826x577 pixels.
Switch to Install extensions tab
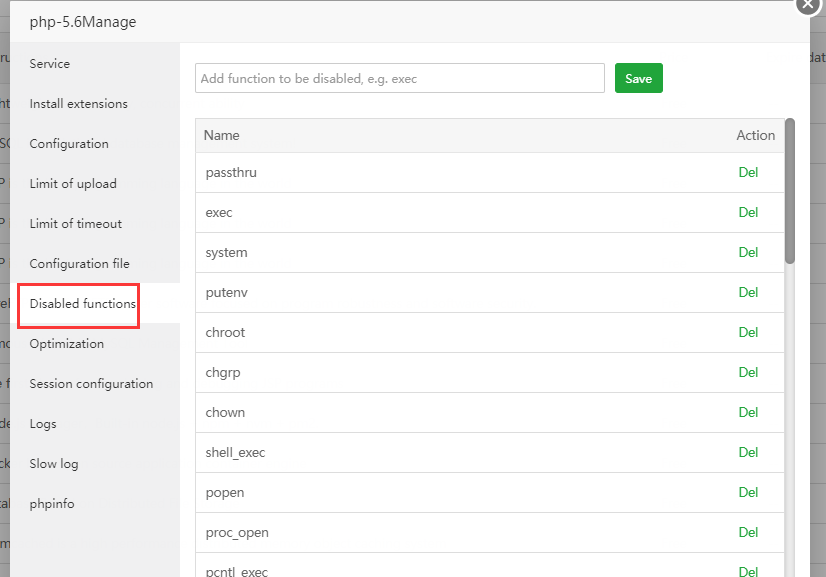pos(79,104)
